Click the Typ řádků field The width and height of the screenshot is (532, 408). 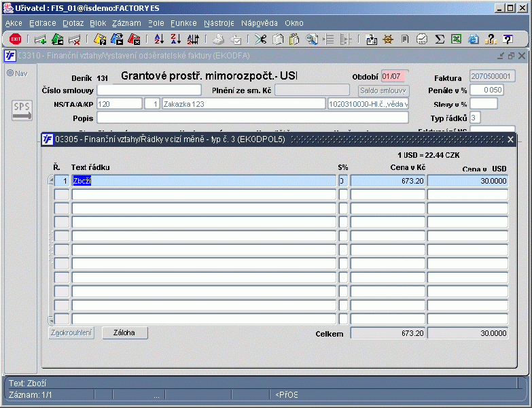pyautogui.click(x=475, y=118)
